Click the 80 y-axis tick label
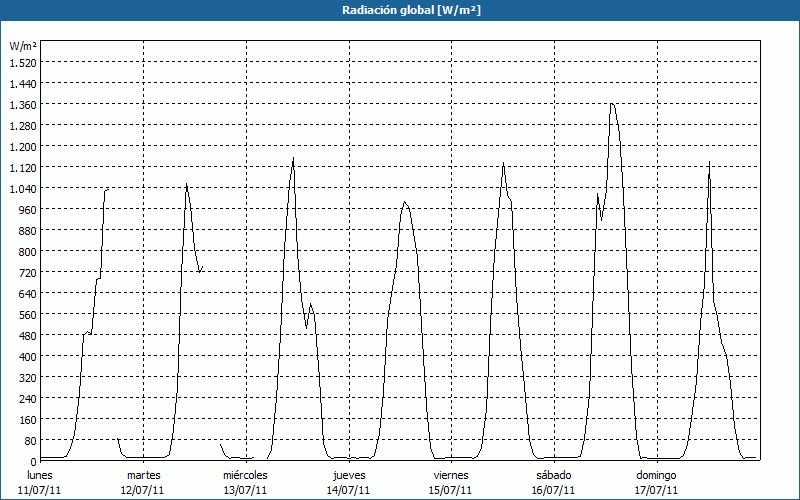 (x=30, y=440)
